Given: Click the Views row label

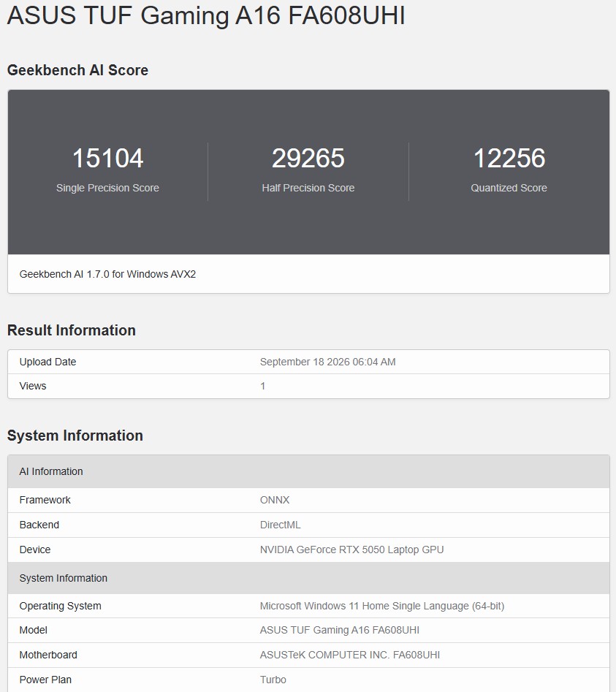Looking at the screenshot, I should coord(33,386).
